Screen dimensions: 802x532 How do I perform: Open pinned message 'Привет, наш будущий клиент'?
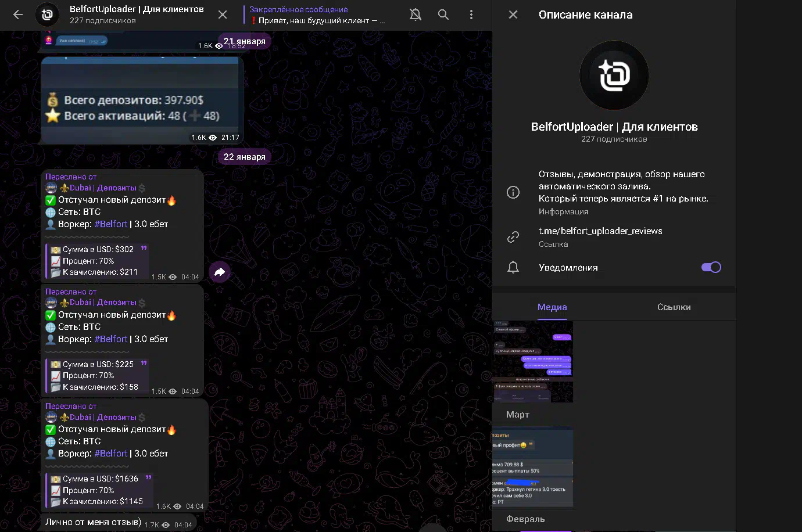pos(317,15)
